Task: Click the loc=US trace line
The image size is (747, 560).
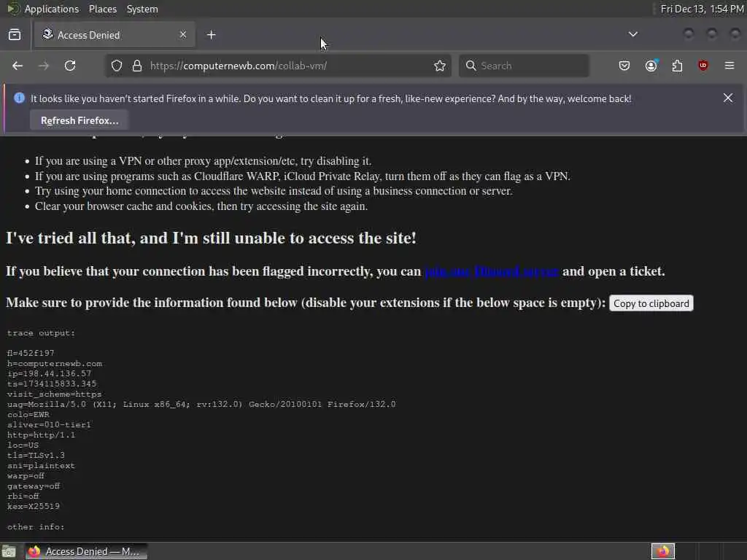Action: tap(23, 445)
